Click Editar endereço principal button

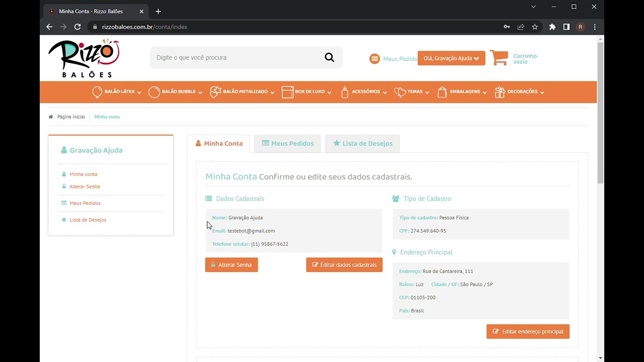(x=528, y=332)
